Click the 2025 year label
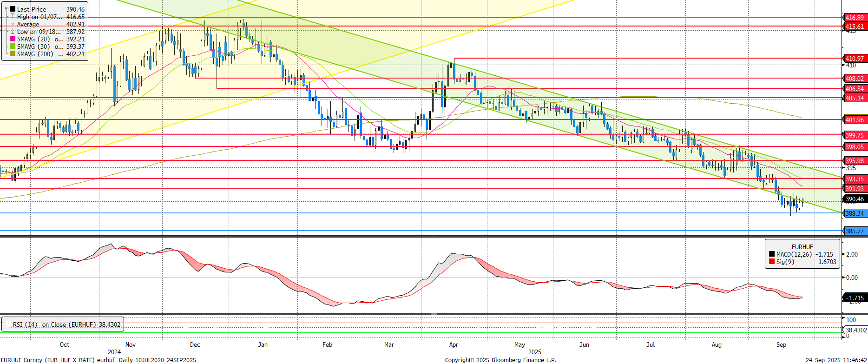The image size is (868, 364). point(535,352)
